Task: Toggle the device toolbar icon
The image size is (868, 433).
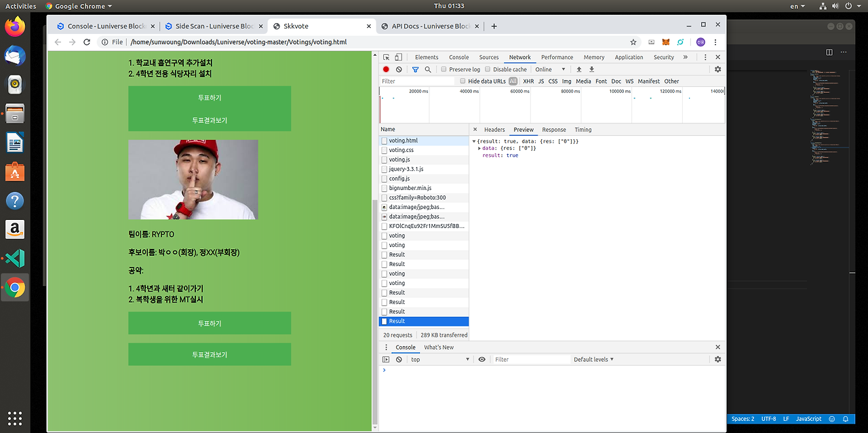Action: 399,58
